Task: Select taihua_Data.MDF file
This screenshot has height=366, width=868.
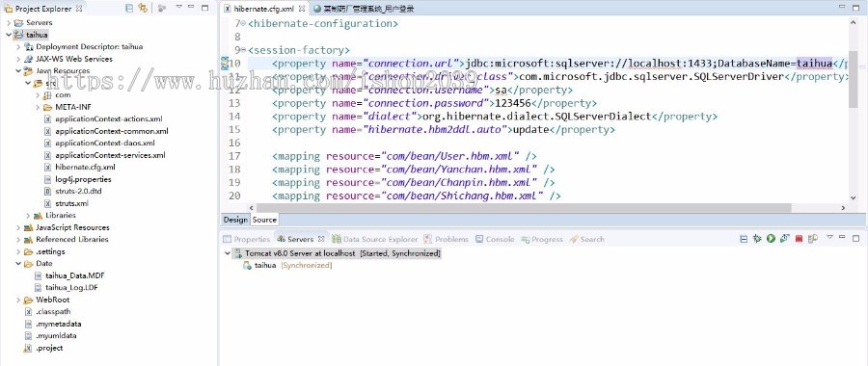Action: click(x=68, y=275)
